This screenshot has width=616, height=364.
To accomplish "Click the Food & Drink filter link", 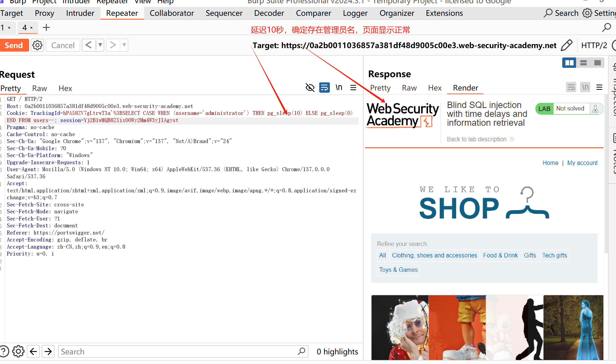I will (x=500, y=255).
